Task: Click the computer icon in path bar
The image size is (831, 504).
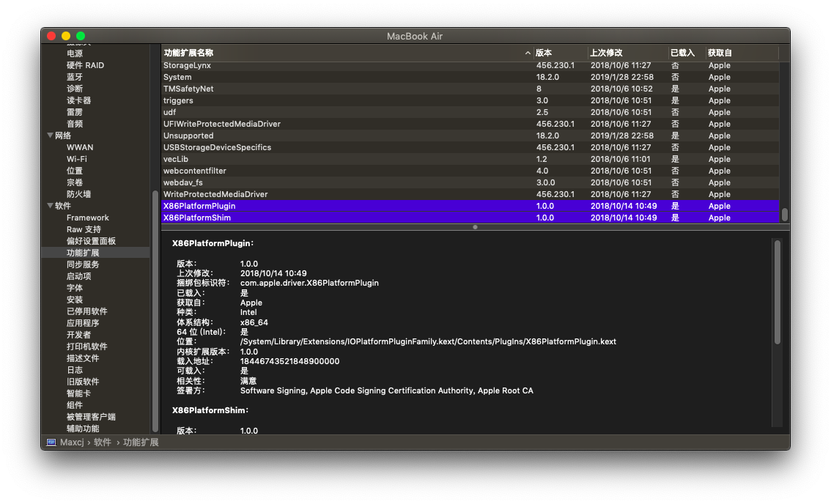Action: [51, 442]
